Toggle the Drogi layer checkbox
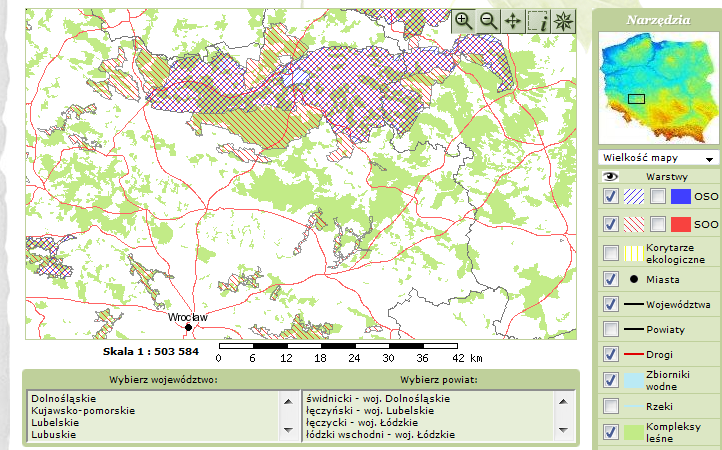This screenshot has height=450, width=722. click(611, 354)
